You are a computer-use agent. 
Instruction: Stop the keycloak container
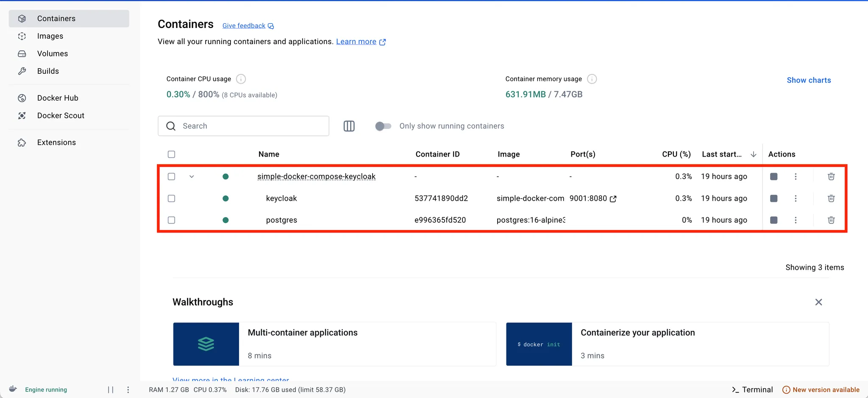(x=773, y=199)
